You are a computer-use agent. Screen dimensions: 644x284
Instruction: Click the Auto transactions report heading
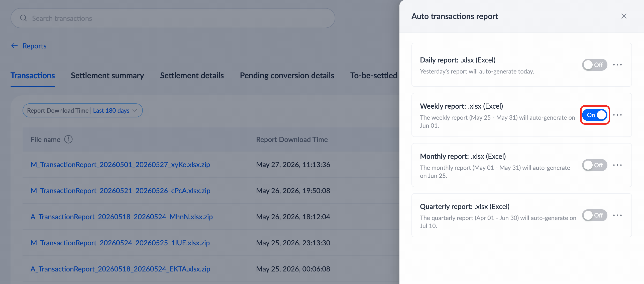[455, 16]
